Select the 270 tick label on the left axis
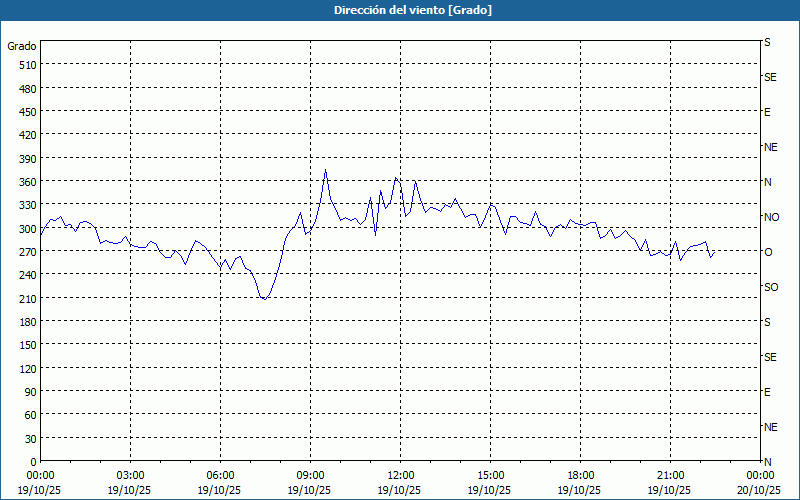The height and width of the screenshot is (500, 800). click(x=26, y=252)
